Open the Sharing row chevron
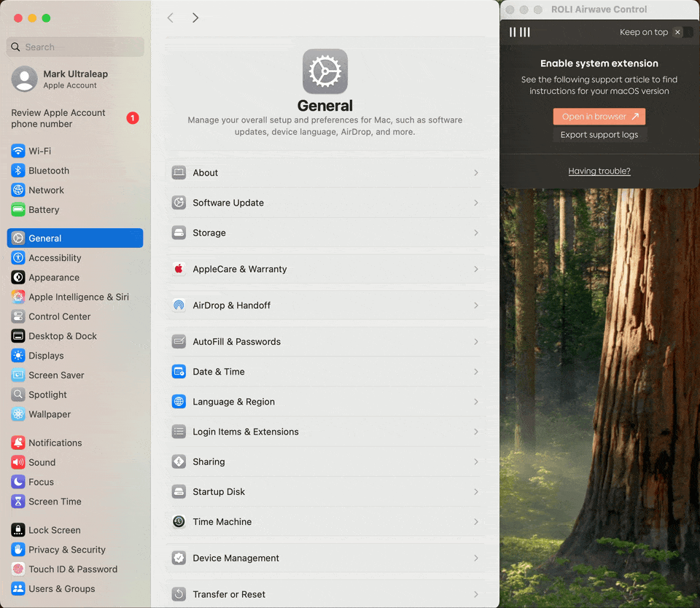 tap(476, 461)
